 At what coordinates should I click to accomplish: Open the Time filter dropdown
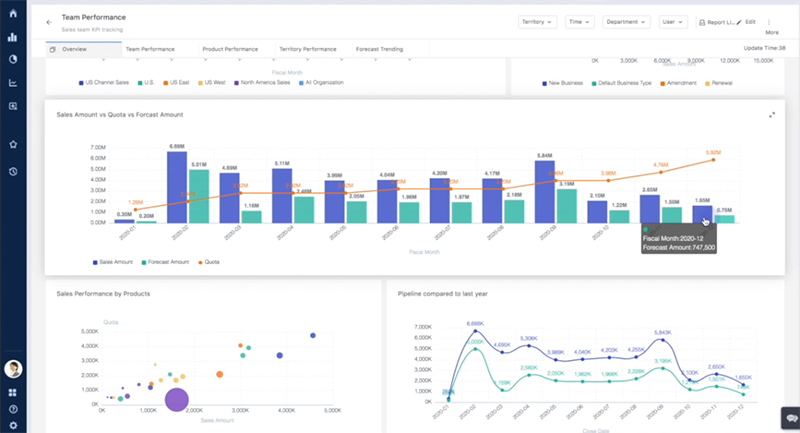pyautogui.click(x=579, y=22)
